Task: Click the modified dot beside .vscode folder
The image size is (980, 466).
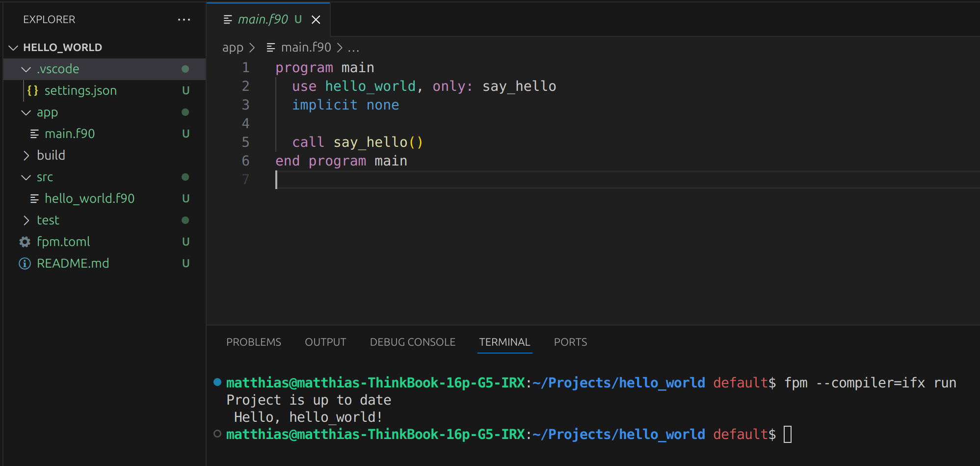Action: 185,69
